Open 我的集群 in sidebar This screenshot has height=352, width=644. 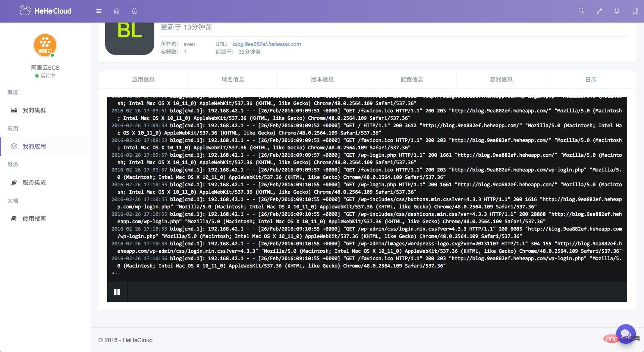34,110
